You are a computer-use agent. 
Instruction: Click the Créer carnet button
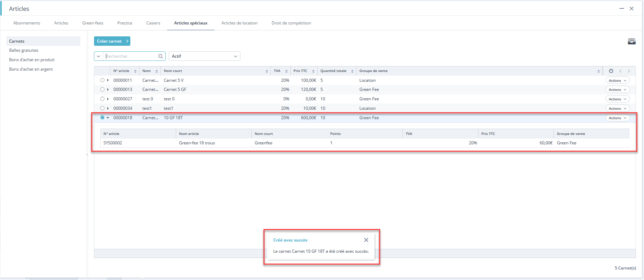tap(112, 41)
